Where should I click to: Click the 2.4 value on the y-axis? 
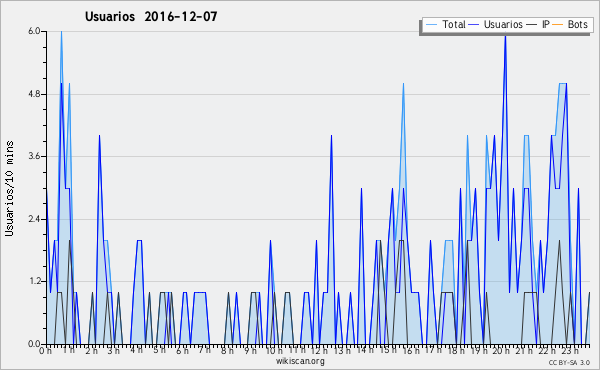coord(34,219)
